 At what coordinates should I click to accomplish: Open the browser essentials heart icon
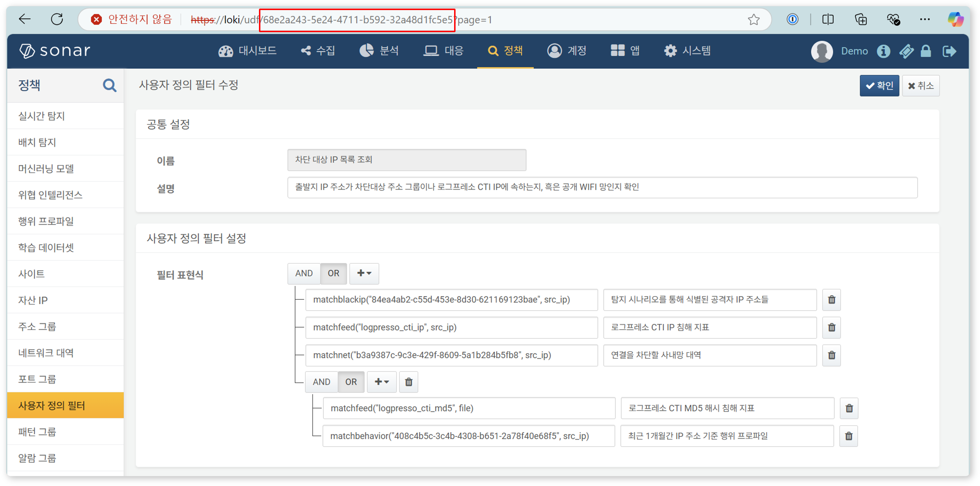(x=893, y=19)
